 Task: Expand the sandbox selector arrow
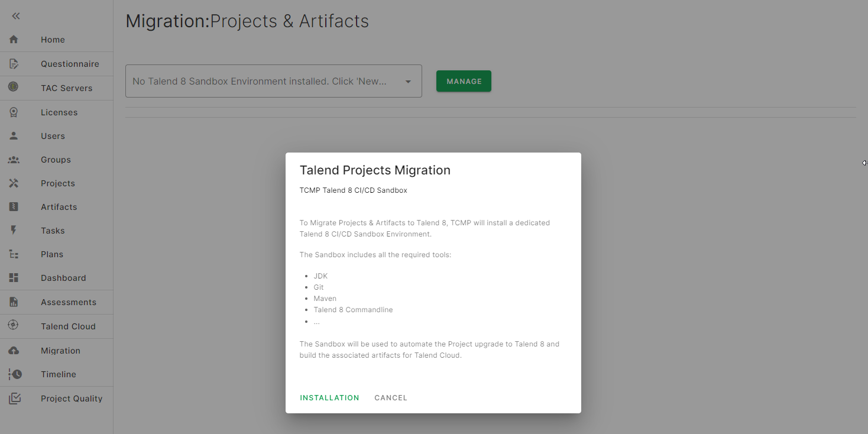407,82
